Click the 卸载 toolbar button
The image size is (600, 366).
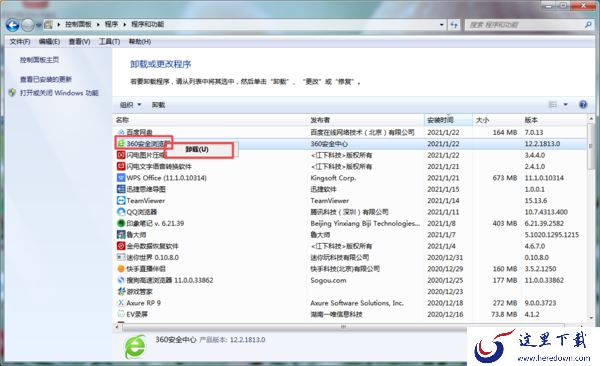pyautogui.click(x=158, y=105)
